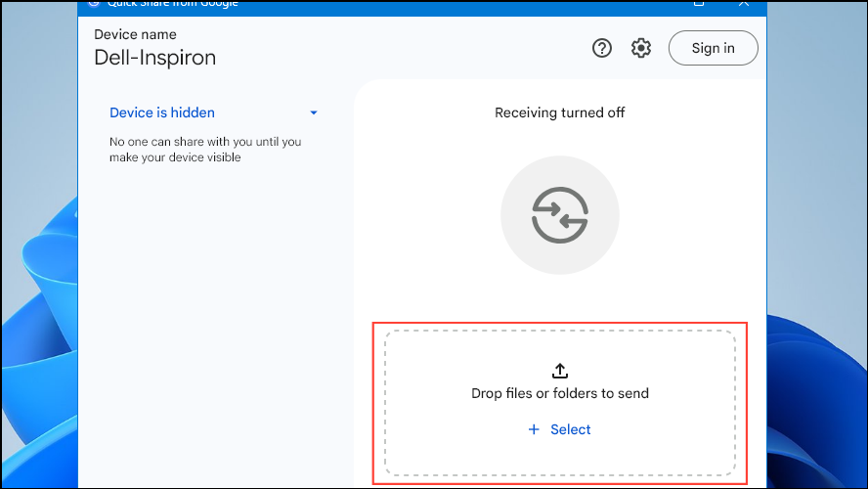Expand the Device is hidden dropdown arrow
Image resolution: width=868 pixels, height=489 pixels.
(x=314, y=113)
